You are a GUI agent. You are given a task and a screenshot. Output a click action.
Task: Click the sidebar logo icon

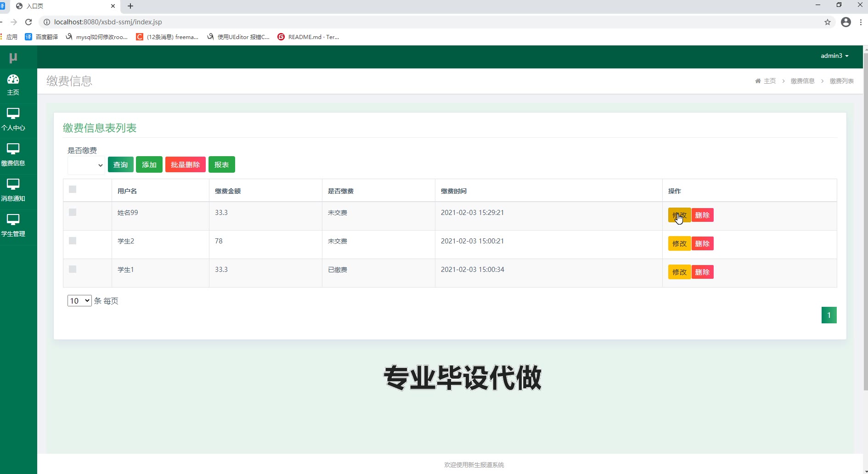(x=13, y=58)
